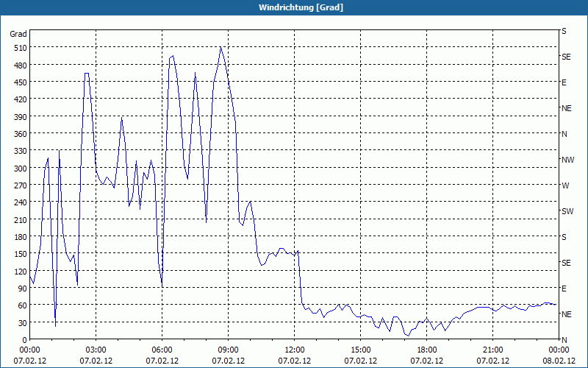Select the 09:00 time label

229,350
